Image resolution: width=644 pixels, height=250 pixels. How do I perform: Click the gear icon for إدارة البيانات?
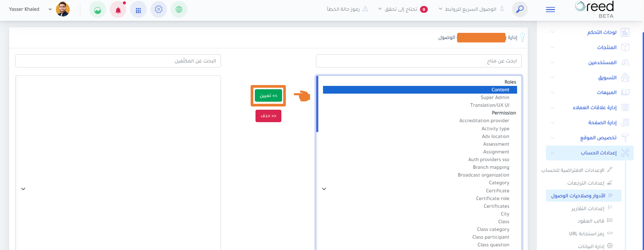tap(610, 246)
